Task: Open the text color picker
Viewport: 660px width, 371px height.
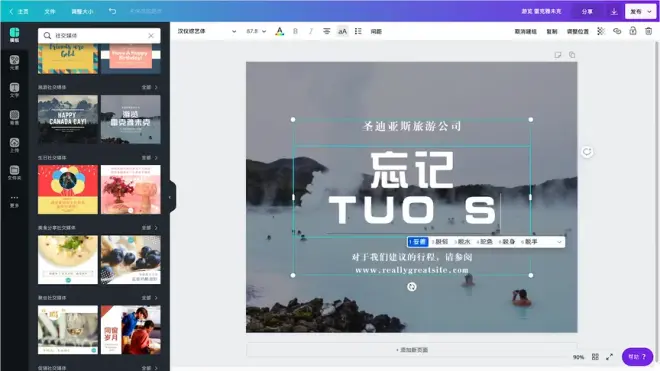Action: click(x=279, y=31)
